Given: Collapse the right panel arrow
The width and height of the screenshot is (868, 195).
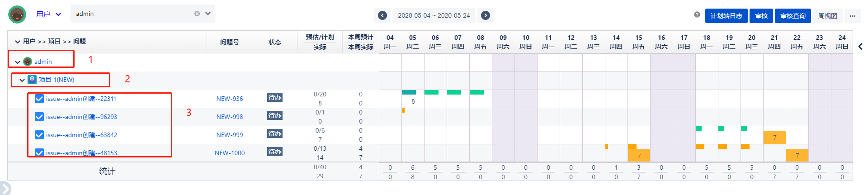Looking at the screenshot, I should [860, 46].
